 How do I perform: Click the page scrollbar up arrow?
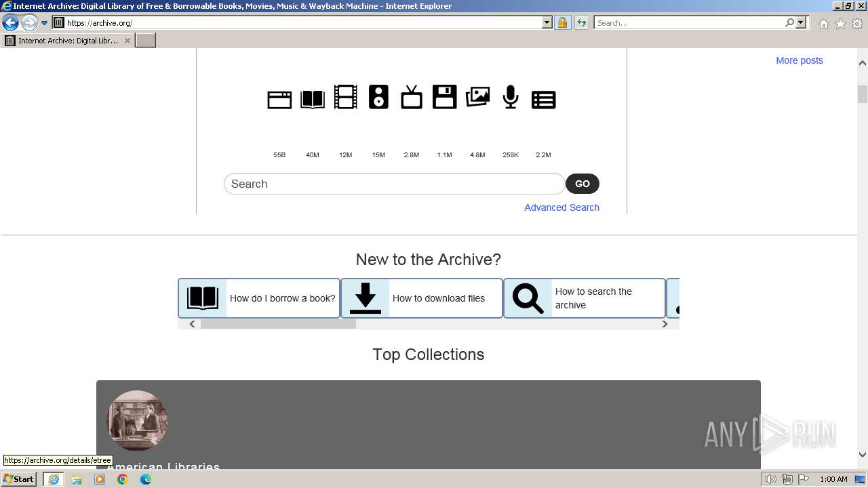(863, 63)
